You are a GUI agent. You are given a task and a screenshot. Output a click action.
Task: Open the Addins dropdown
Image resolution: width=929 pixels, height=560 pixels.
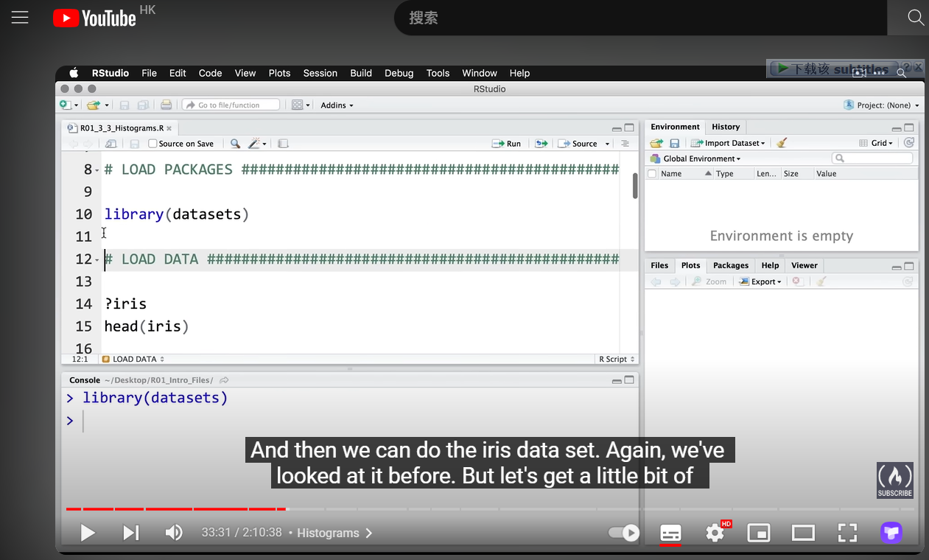tap(337, 105)
